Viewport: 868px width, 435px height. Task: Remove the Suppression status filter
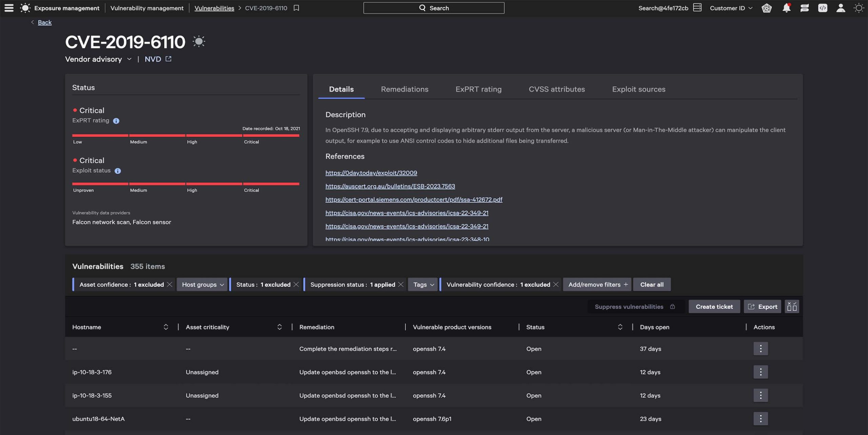401,284
